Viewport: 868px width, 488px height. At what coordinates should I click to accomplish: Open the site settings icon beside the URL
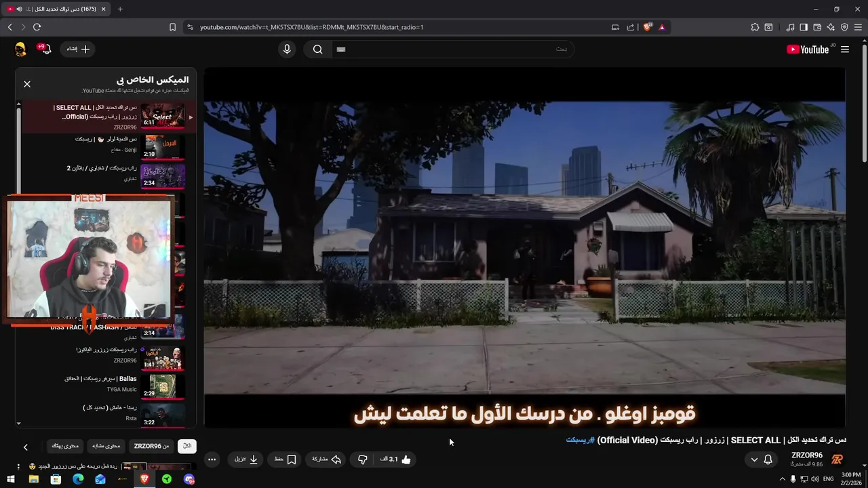[x=190, y=27]
